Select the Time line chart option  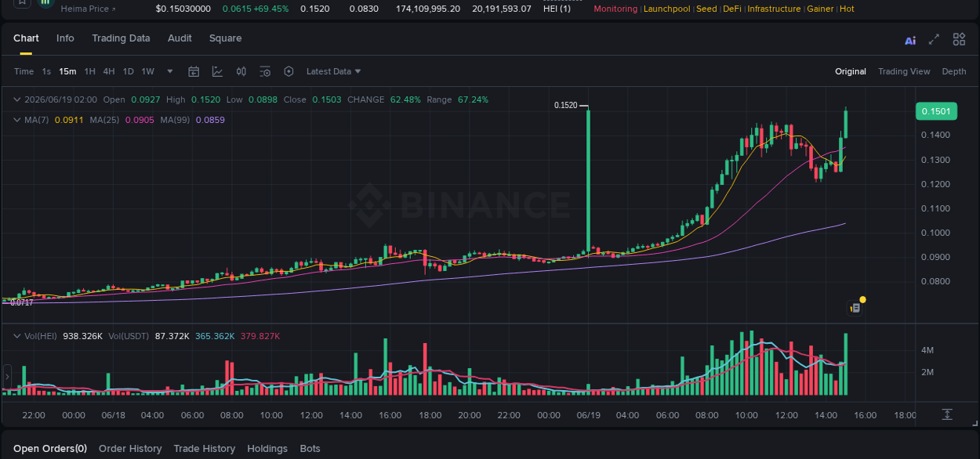coord(24,71)
